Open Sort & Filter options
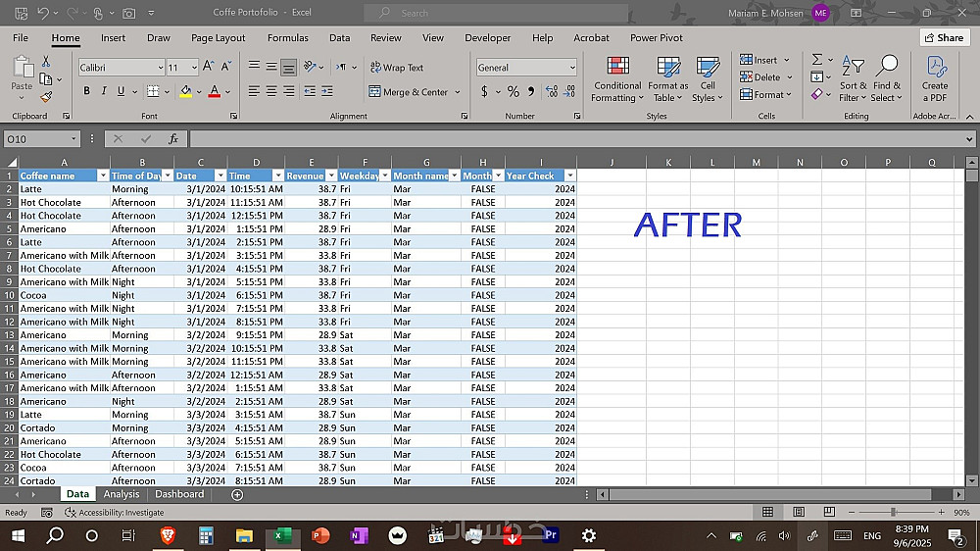 854,79
